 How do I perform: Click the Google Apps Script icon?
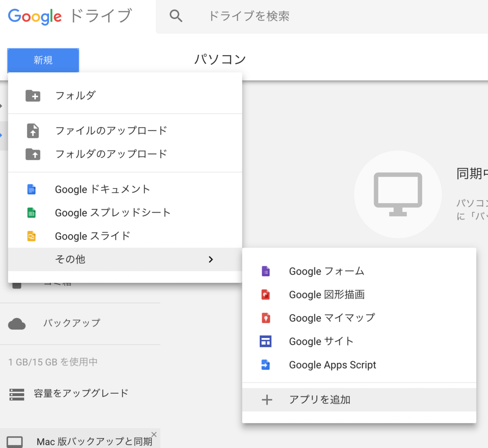265,364
